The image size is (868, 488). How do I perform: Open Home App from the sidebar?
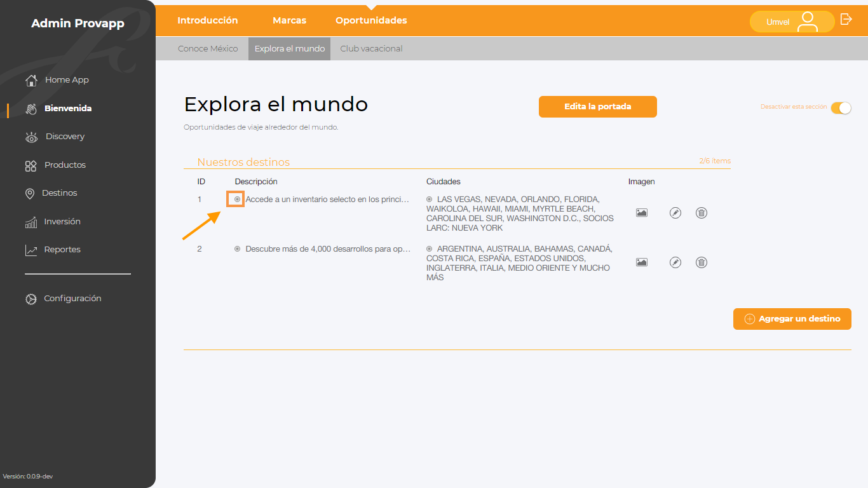tap(67, 80)
